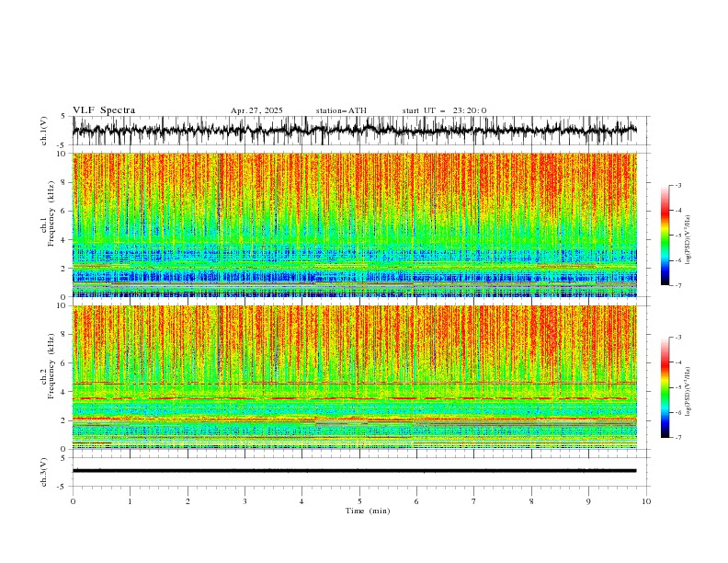Click the ch.1 'Frequency (kHz)' axis label

[51, 213]
